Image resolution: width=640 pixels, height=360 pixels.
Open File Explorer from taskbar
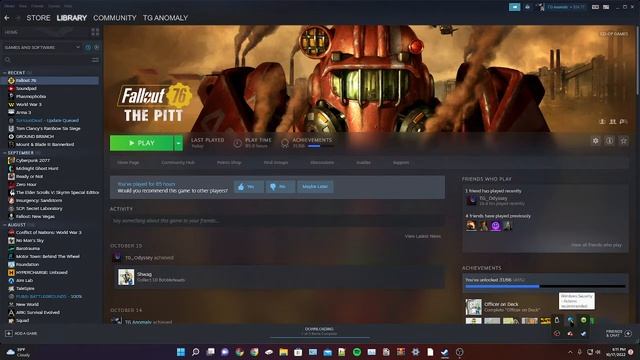[284, 352]
